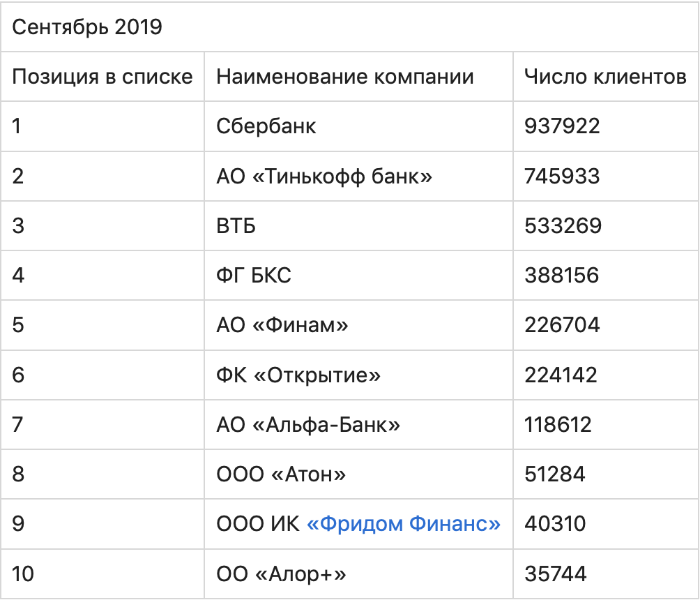Click the ОО «Алор+» cell
The width and height of the screenshot is (700, 600).
point(281,574)
